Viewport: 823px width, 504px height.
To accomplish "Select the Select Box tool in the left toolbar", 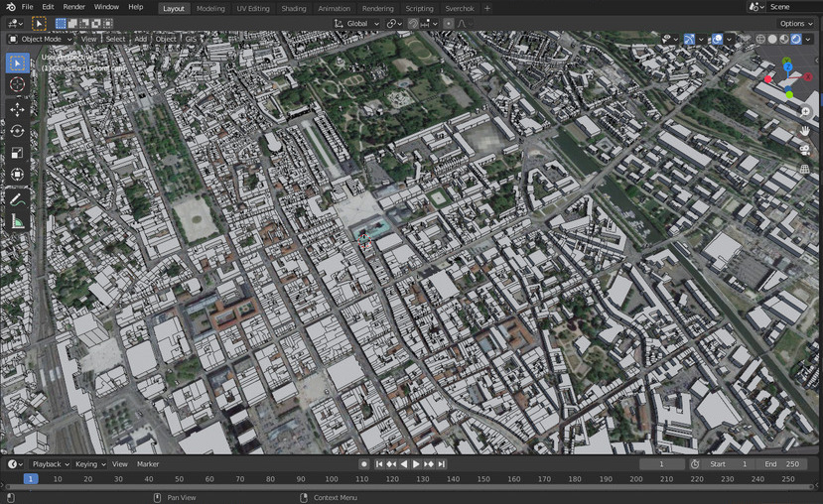I will [x=17, y=63].
